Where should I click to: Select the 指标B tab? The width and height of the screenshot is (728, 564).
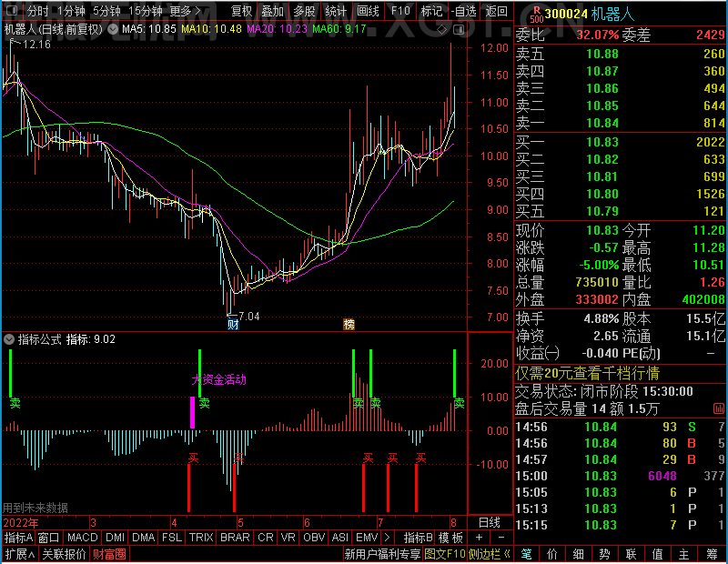[419, 538]
